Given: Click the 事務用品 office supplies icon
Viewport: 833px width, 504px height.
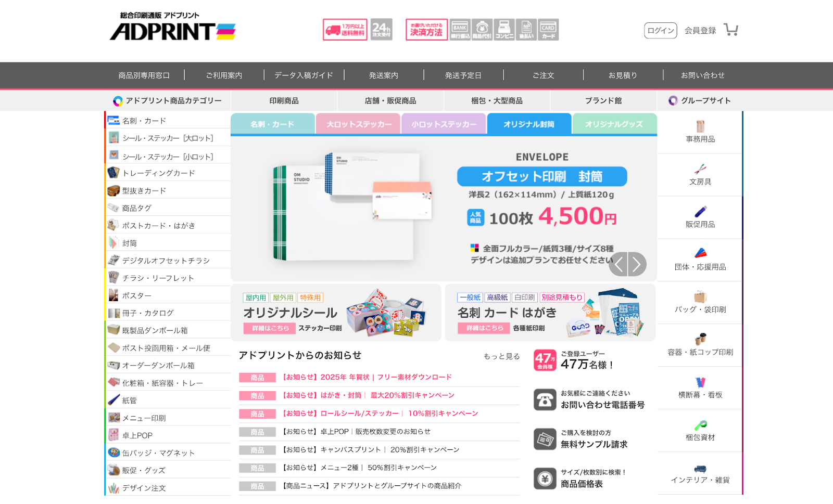Looking at the screenshot, I should [x=700, y=126].
